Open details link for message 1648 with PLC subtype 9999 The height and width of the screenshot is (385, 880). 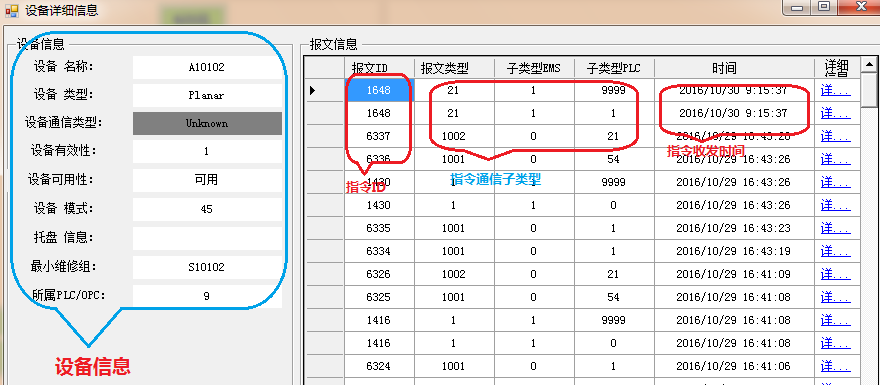835,90
